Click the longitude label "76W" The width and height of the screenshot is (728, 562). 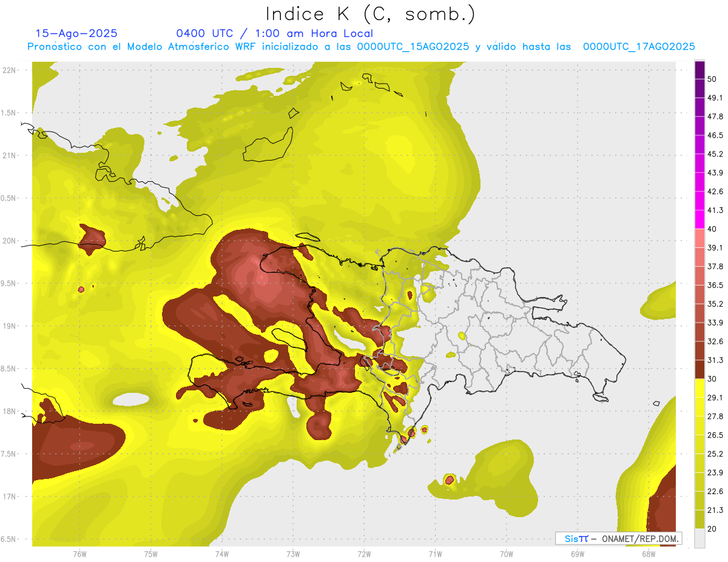coord(79,554)
